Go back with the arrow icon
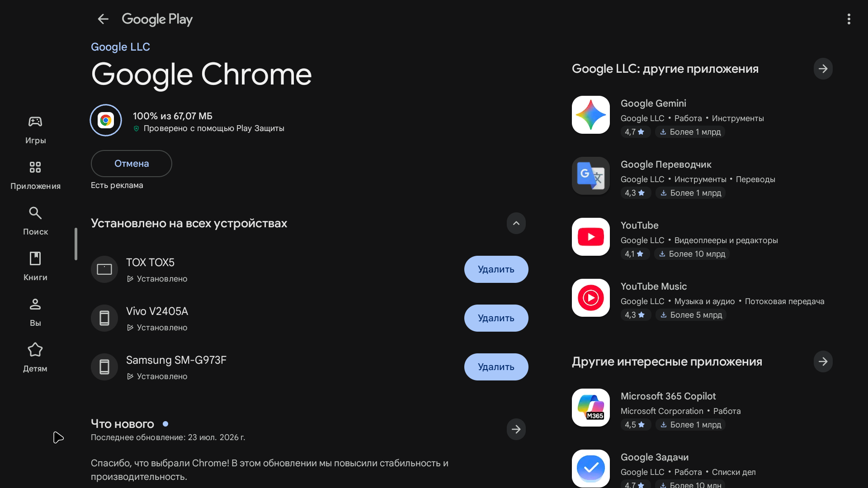This screenshot has height=488, width=868. tap(103, 19)
